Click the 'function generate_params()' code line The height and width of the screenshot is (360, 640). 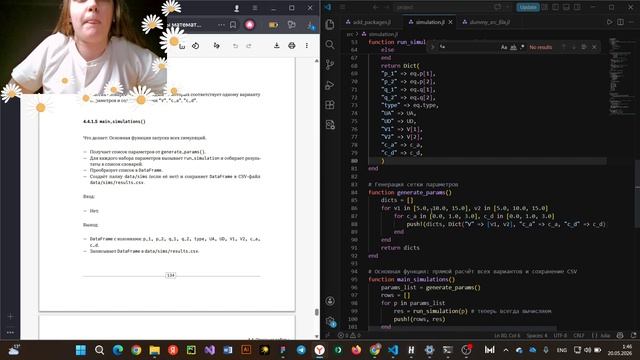(x=410, y=192)
